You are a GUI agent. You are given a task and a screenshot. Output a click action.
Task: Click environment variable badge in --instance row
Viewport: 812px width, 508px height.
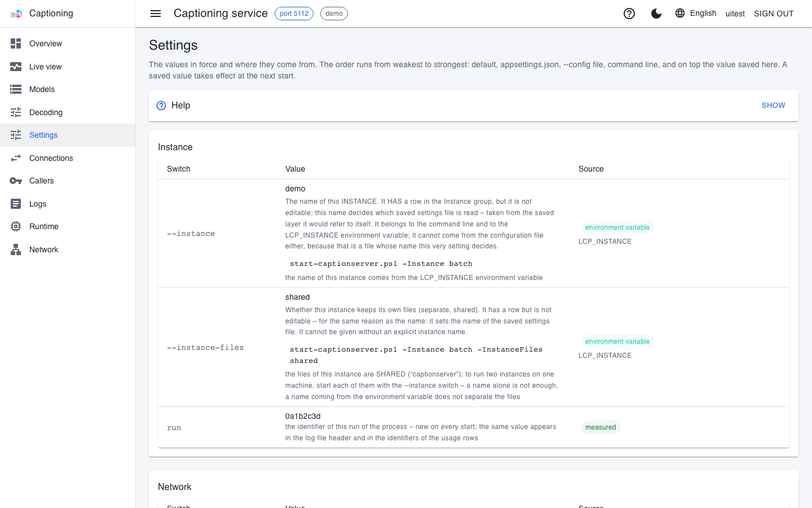point(617,227)
